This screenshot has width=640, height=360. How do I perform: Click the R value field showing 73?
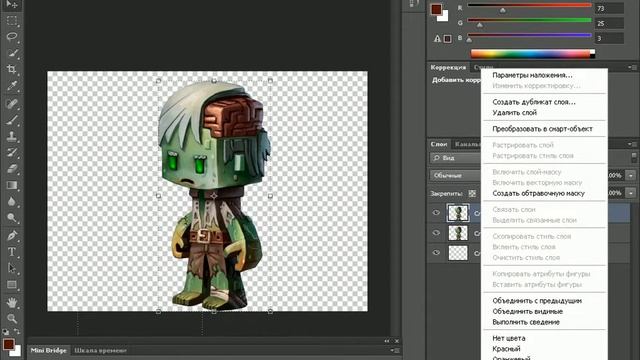(609, 9)
